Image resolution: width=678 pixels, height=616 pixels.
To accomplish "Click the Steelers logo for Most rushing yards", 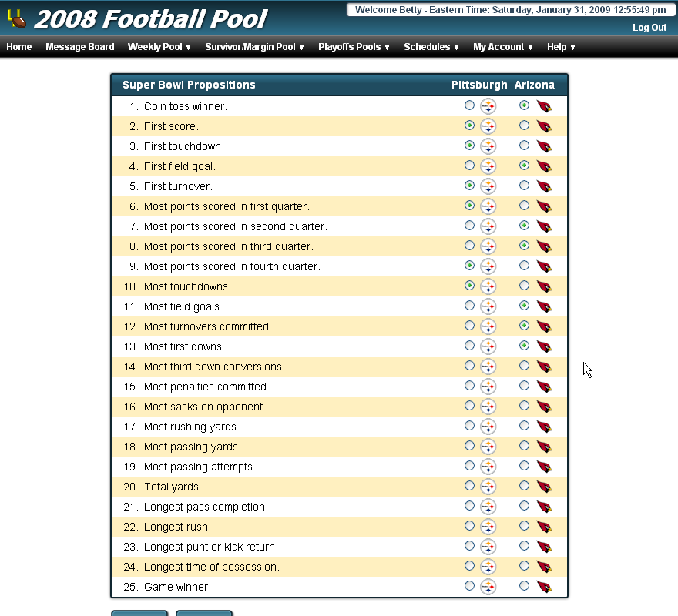I will [x=488, y=427].
